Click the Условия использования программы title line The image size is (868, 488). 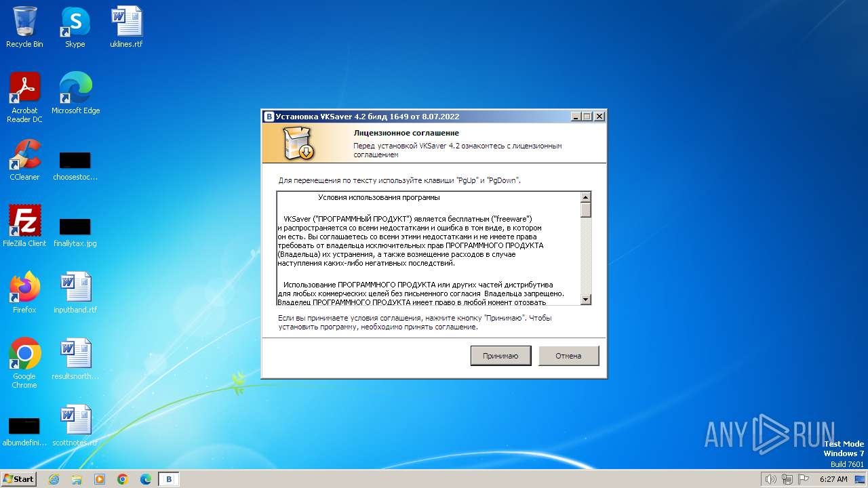click(379, 197)
